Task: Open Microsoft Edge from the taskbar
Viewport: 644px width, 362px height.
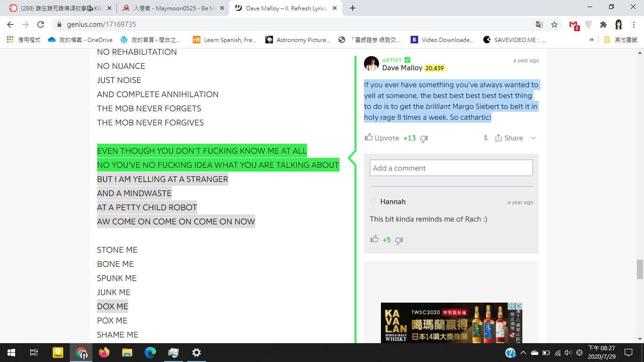Action: [x=150, y=353]
